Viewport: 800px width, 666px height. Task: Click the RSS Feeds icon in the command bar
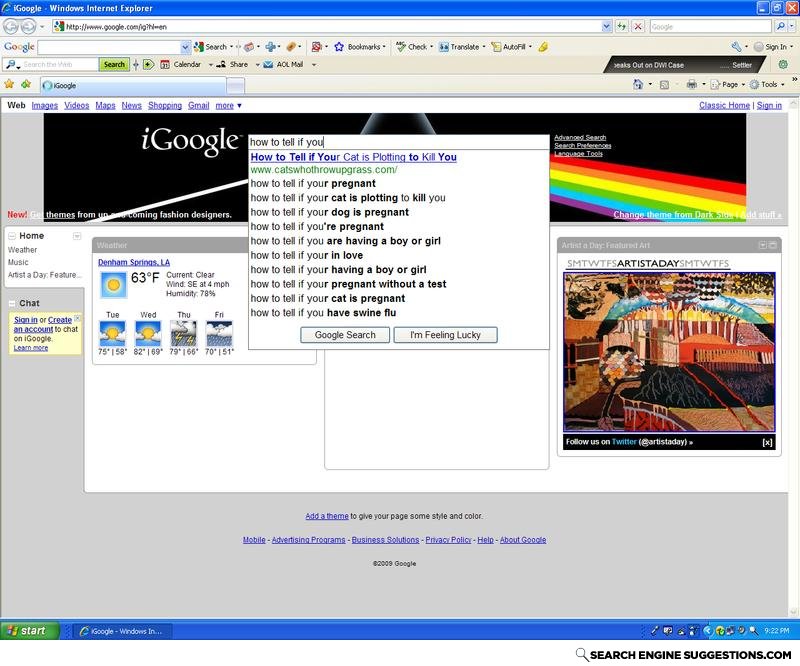pyautogui.click(x=664, y=85)
